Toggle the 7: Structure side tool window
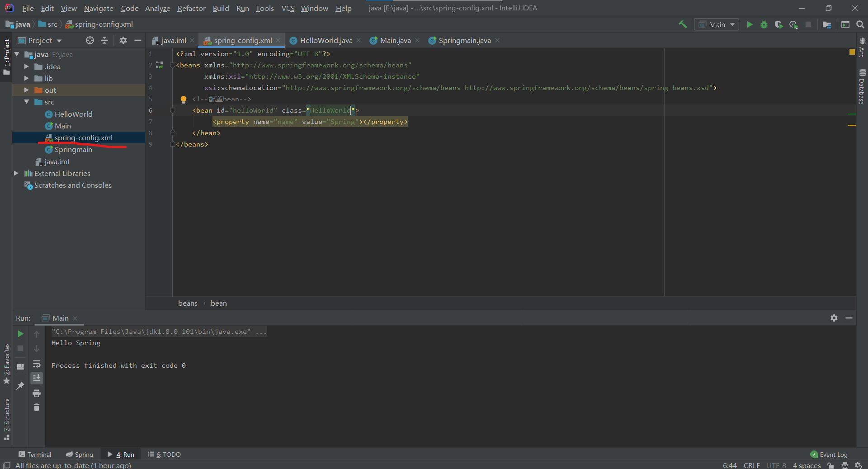This screenshot has height=469, width=868. click(6, 419)
